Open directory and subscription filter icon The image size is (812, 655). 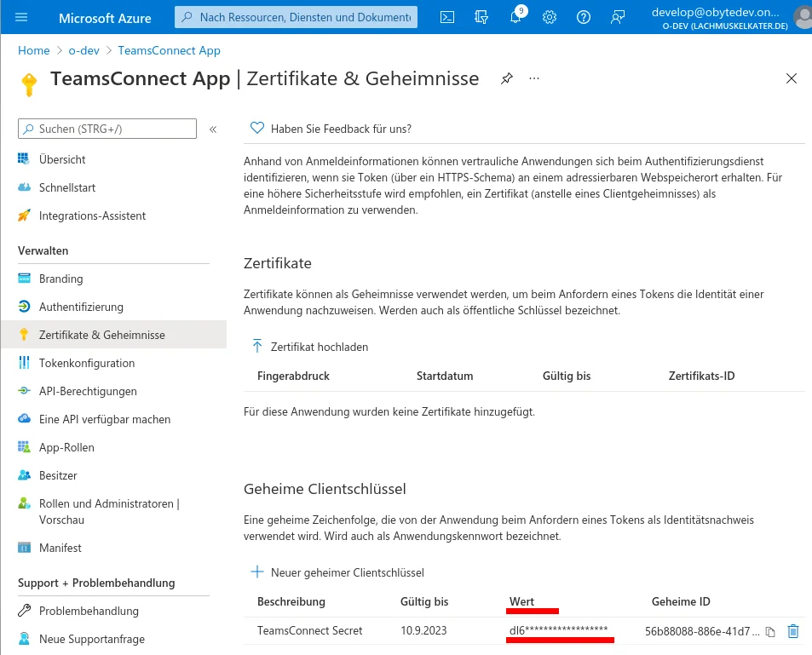[481, 17]
